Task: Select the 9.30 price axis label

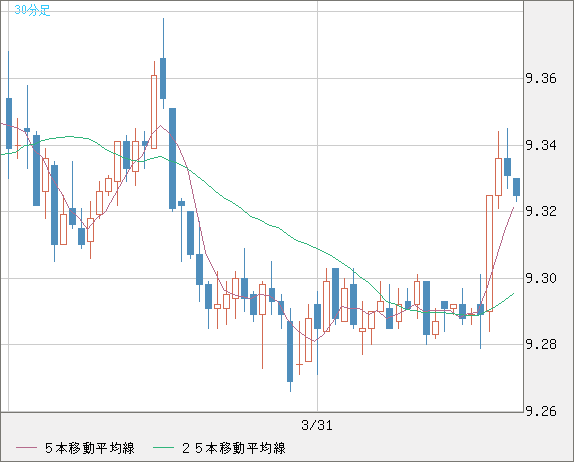Action: point(541,278)
